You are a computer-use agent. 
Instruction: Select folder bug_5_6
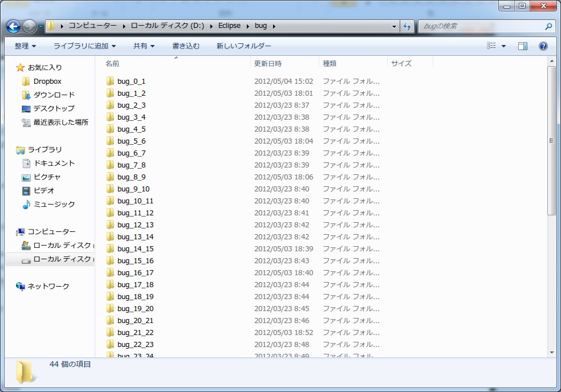tap(131, 141)
